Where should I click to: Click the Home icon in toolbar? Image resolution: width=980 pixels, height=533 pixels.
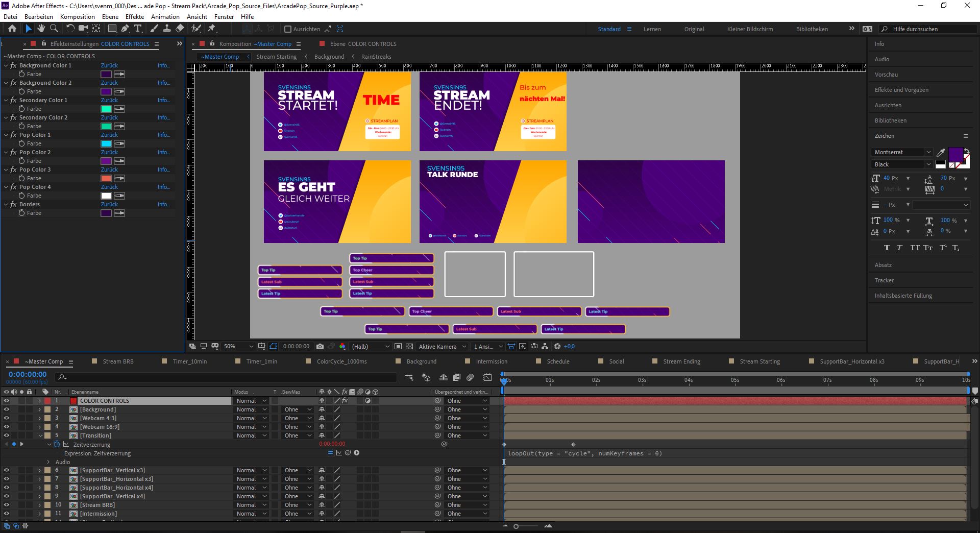point(12,29)
